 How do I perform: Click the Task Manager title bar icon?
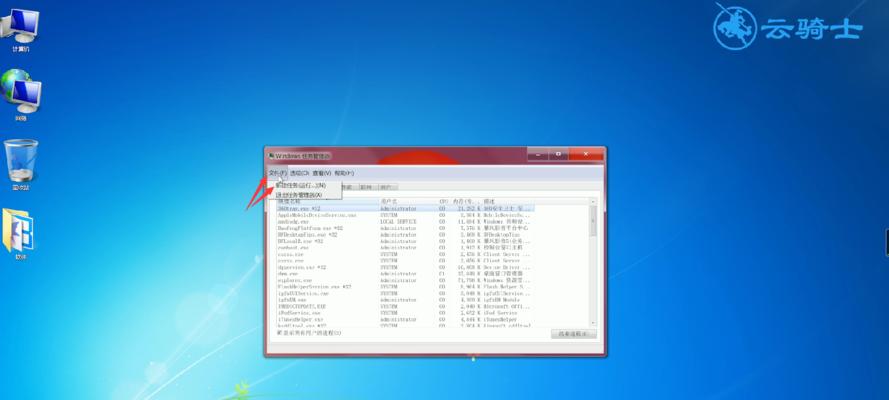pyautogui.click(x=272, y=155)
